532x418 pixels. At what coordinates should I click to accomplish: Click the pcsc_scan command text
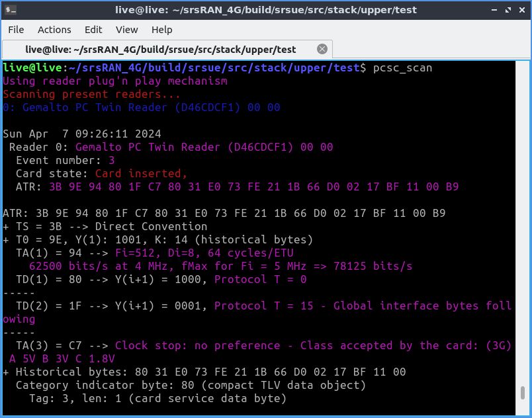[x=402, y=68]
